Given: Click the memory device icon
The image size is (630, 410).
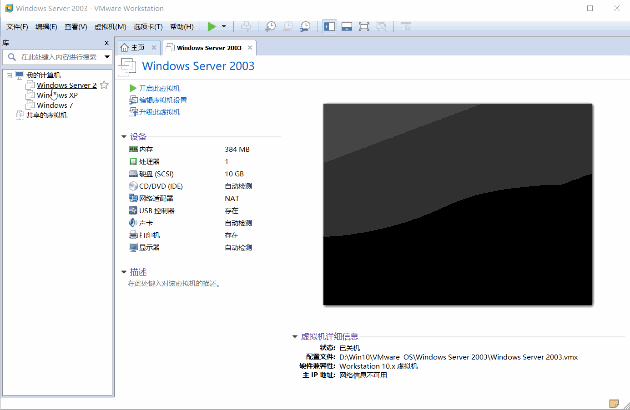Looking at the screenshot, I should tap(133, 149).
